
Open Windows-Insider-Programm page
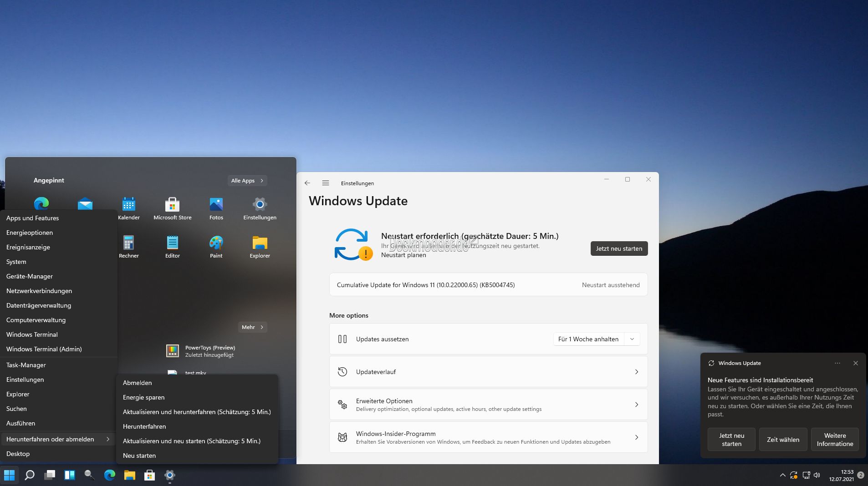(x=488, y=437)
